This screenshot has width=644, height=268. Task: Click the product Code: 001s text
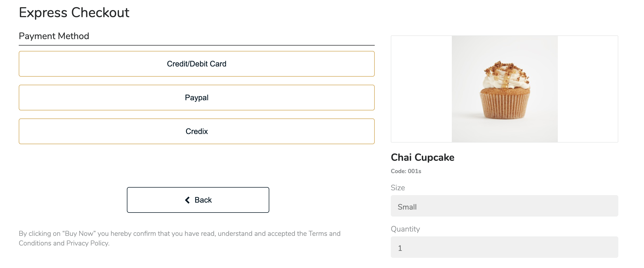[406, 171]
